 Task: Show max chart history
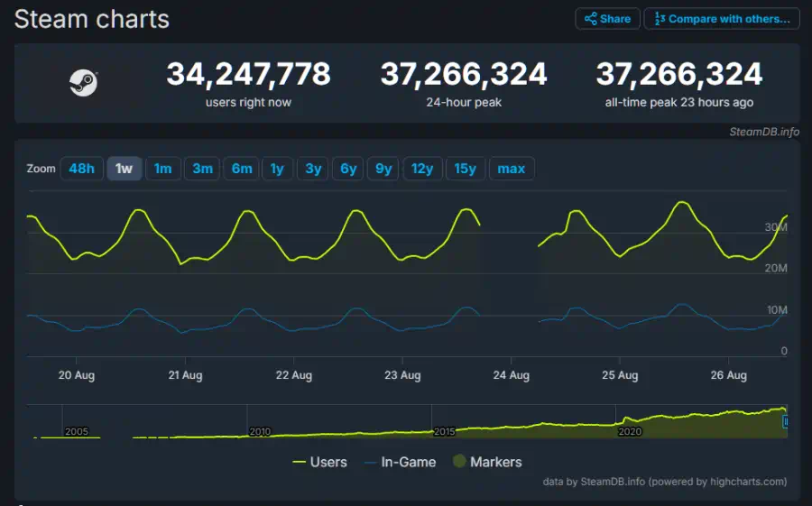point(512,169)
